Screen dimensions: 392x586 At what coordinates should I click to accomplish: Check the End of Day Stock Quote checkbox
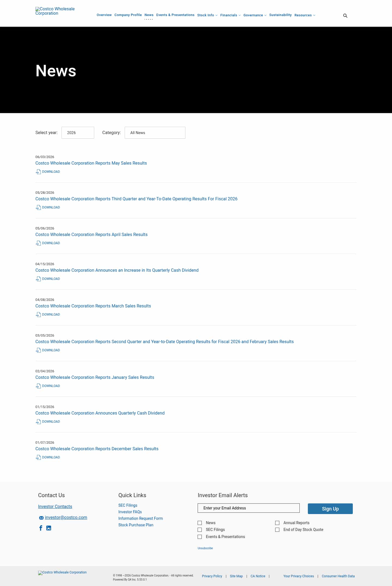(x=277, y=530)
